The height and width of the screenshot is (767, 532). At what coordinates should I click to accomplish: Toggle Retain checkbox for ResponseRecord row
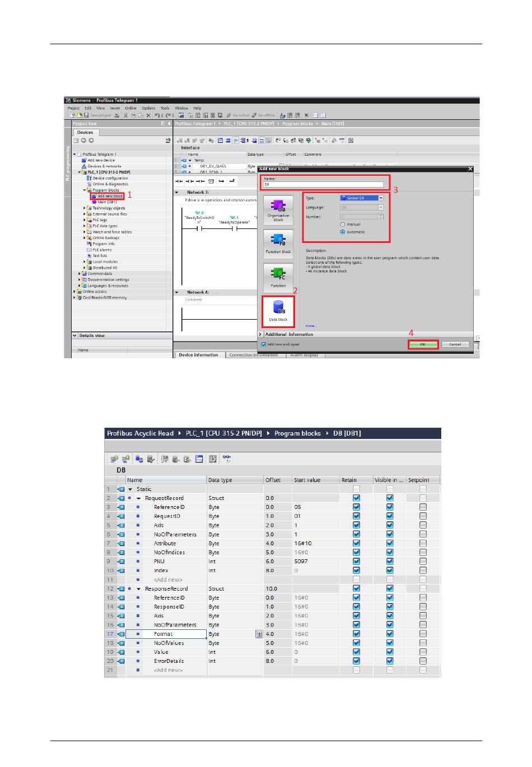click(x=356, y=588)
